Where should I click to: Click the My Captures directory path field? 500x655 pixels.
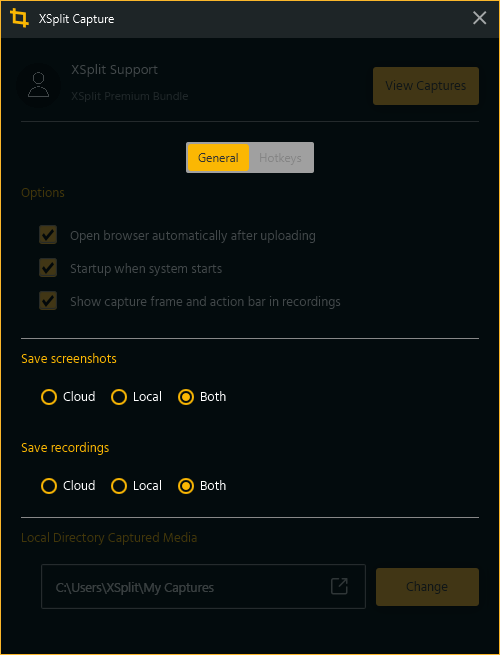coord(203,586)
